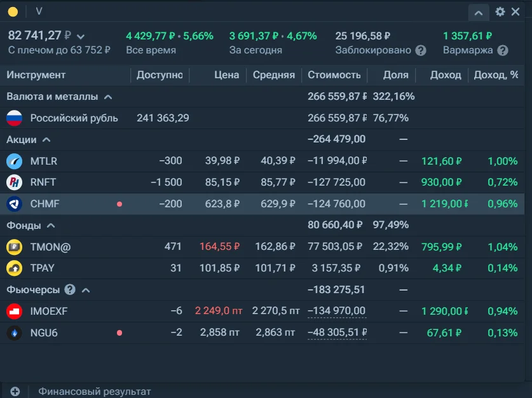Select the MTLR ticker name
532x398 pixels.
click(x=44, y=161)
